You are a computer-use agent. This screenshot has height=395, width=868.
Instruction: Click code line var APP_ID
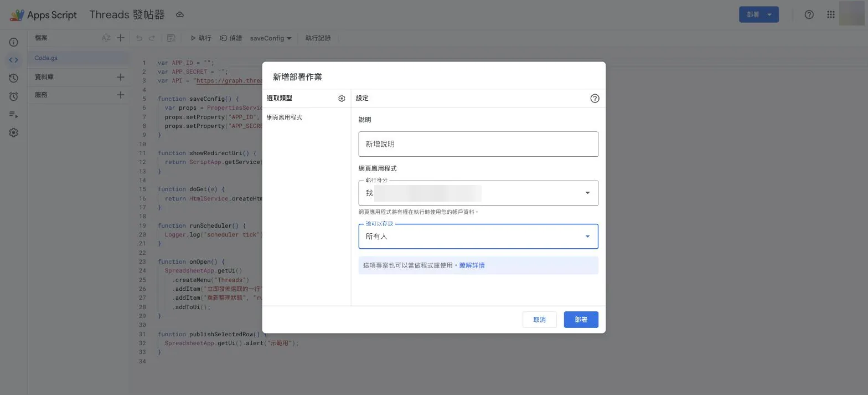tap(185, 63)
